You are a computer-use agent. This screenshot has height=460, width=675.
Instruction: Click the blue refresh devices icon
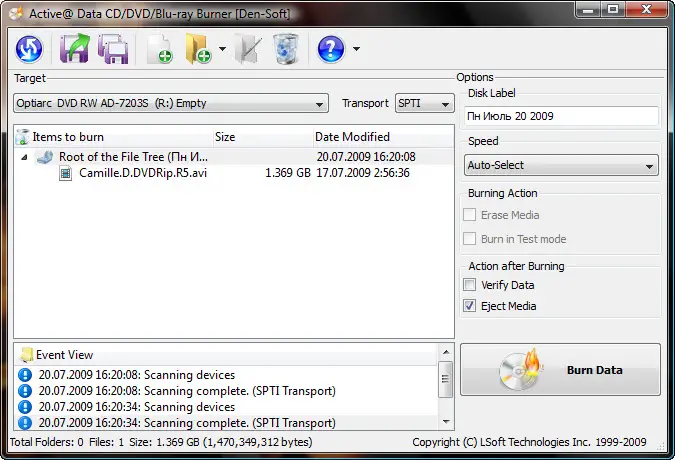click(29, 49)
